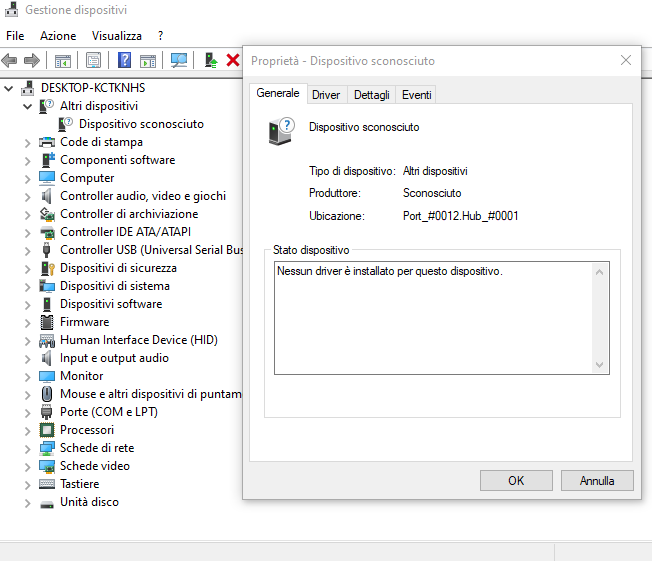Collapse the DESKTOP-KCTKNHS root node

[9, 88]
